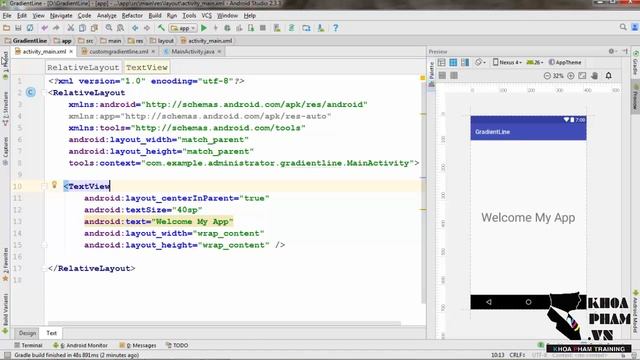Run the app with the green play icon
The height and width of the screenshot is (360, 640).
click(204, 28)
